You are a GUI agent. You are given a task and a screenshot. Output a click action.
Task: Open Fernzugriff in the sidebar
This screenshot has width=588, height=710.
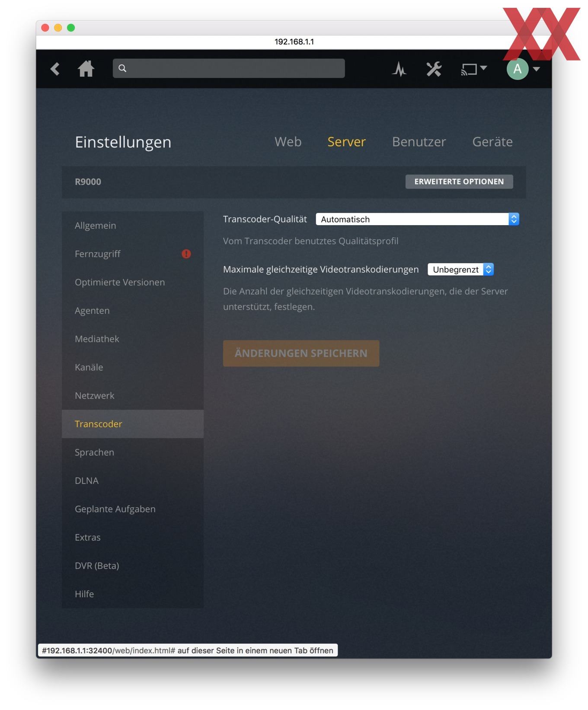(133, 254)
